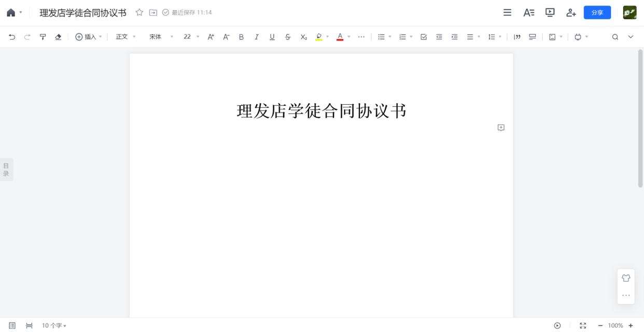Toggle bold formatting

[241, 37]
